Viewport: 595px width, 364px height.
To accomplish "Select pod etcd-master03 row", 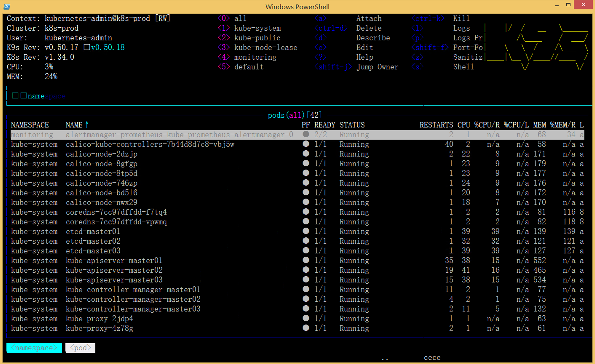I will (297, 250).
